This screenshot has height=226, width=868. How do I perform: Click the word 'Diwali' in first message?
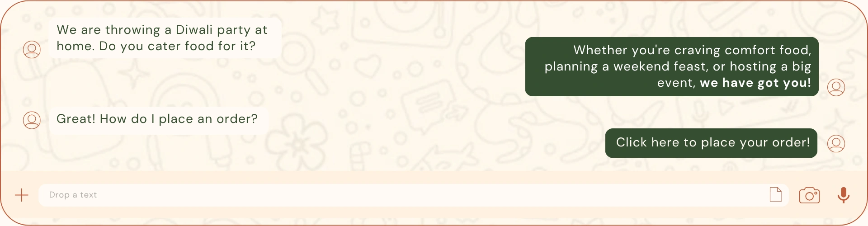[x=194, y=30]
